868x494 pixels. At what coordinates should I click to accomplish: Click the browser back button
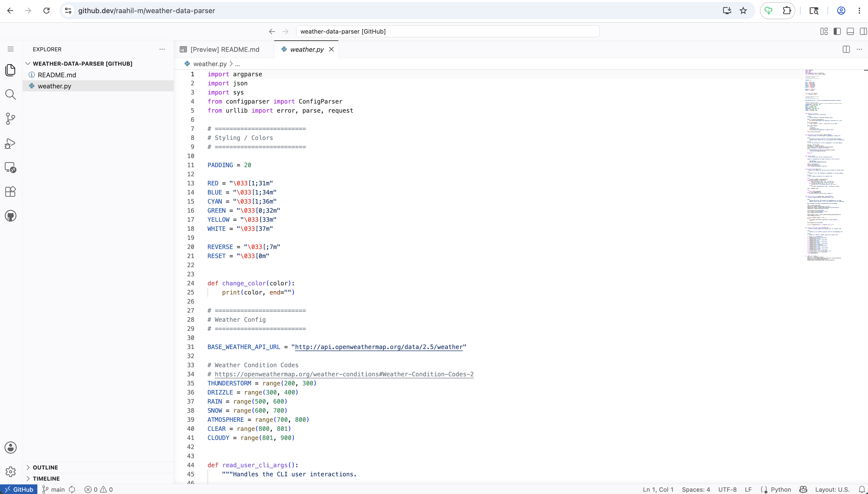click(x=10, y=11)
